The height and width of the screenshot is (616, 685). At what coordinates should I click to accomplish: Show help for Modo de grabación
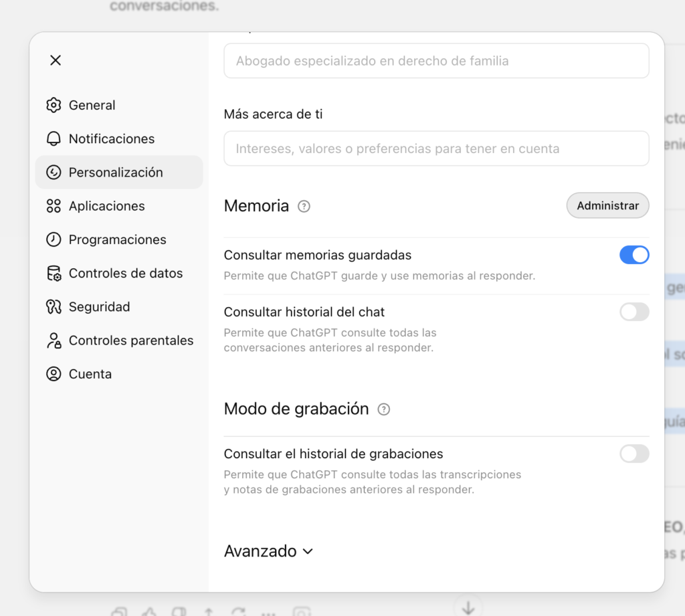(x=383, y=409)
